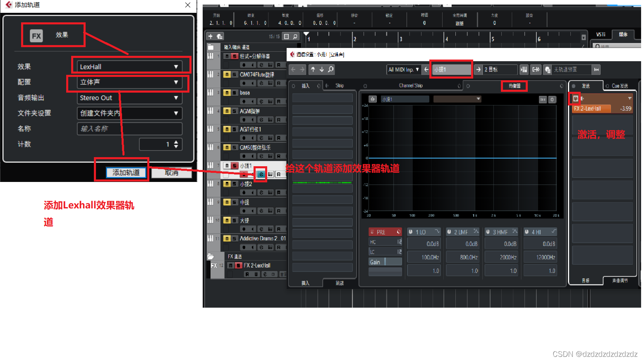Click EQ reset icon beside gear
Image resolution: width=644 pixels, height=361 pixels.
543,99
